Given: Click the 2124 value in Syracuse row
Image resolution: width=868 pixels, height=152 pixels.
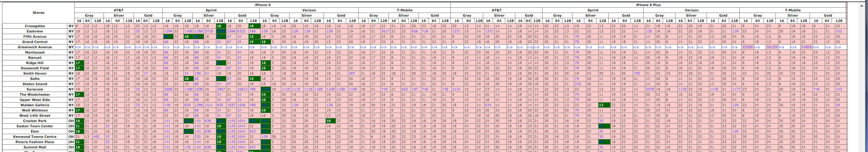Looking at the screenshot, I should point(457,89).
